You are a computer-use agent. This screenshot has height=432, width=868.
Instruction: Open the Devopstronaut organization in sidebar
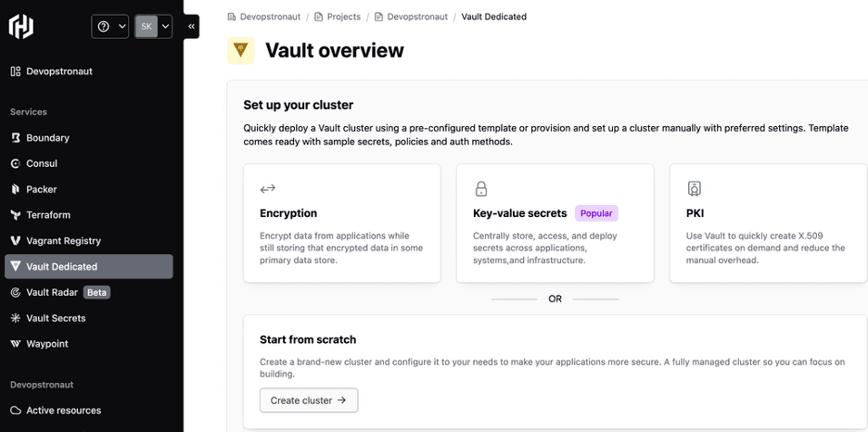(x=58, y=71)
